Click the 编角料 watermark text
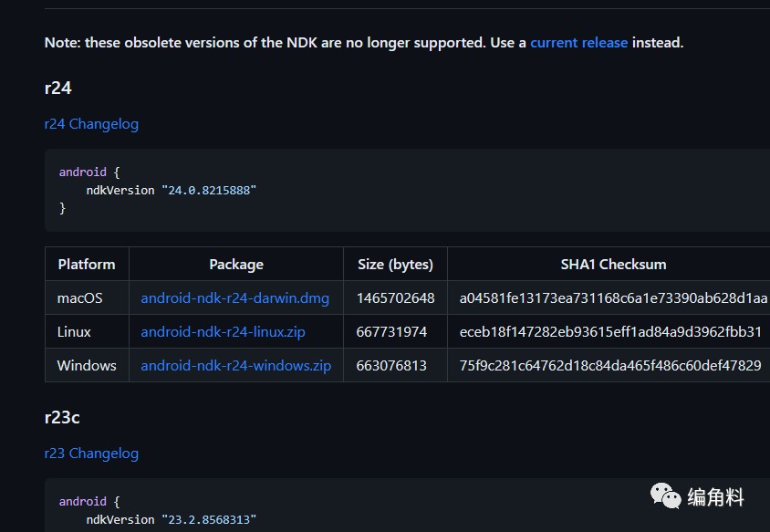The width and height of the screenshot is (770, 532). pyautogui.click(x=716, y=496)
